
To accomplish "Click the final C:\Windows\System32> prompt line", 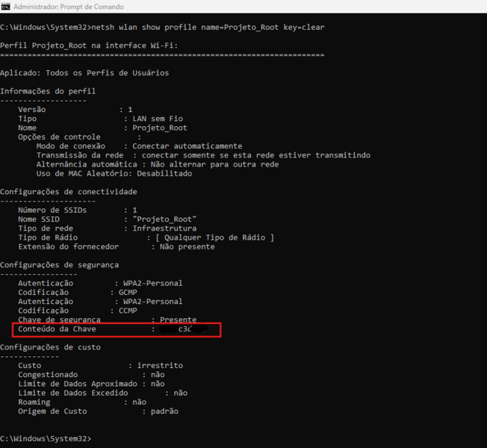I will [x=46, y=439].
